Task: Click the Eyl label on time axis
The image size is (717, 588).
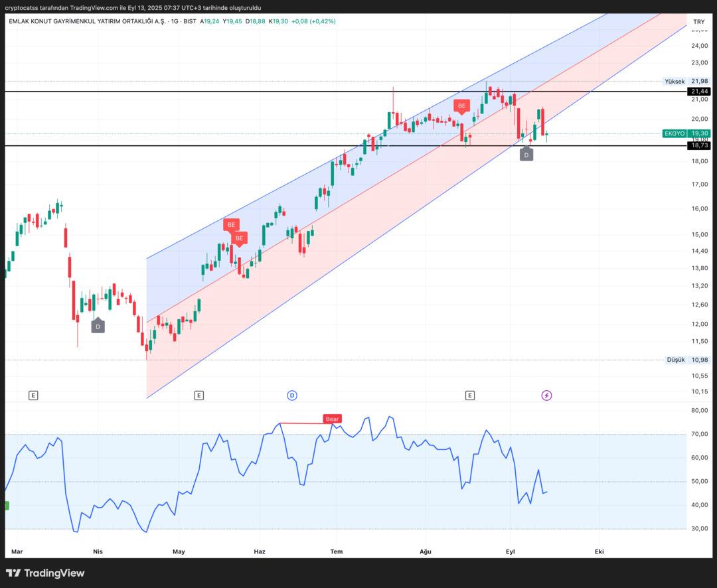Action: coord(511,551)
